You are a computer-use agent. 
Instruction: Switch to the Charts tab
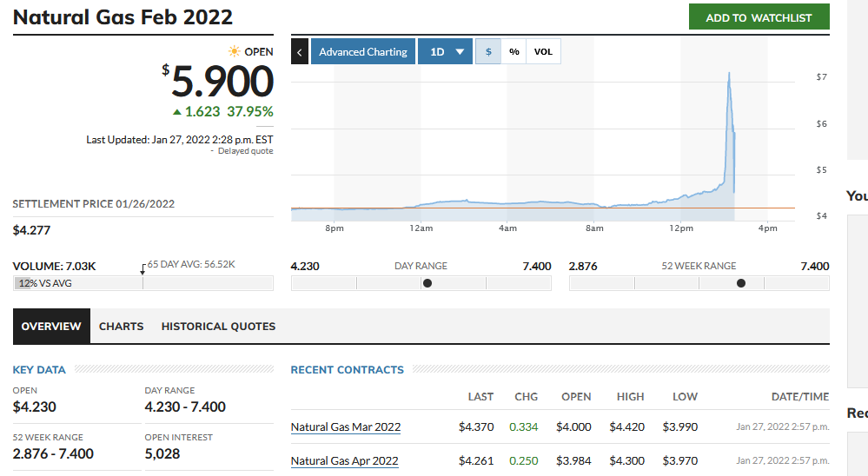click(x=122, y=326)
